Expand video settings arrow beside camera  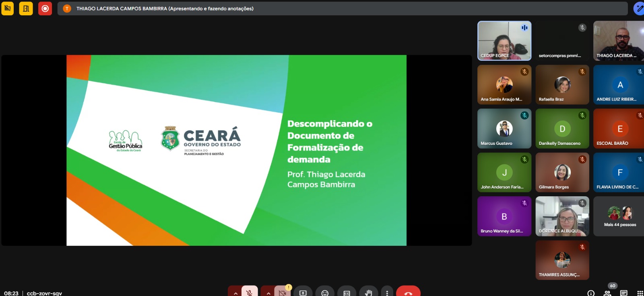click(x=268, y=293)
